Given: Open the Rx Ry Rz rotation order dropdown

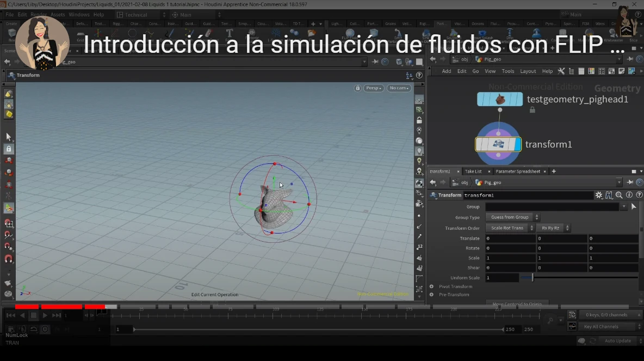Looking at the screenshot, I should [553, 228].
